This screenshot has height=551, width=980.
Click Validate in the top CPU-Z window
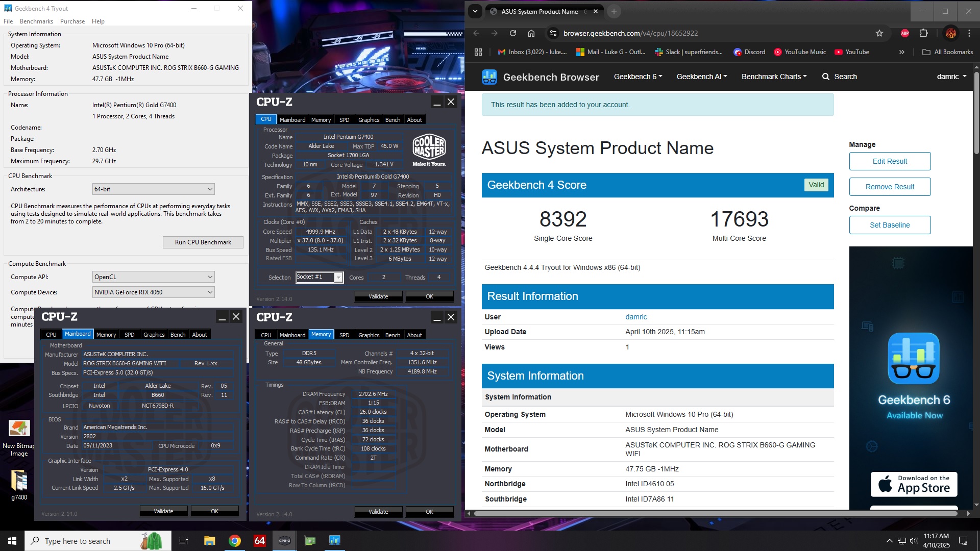click(378, 296)
